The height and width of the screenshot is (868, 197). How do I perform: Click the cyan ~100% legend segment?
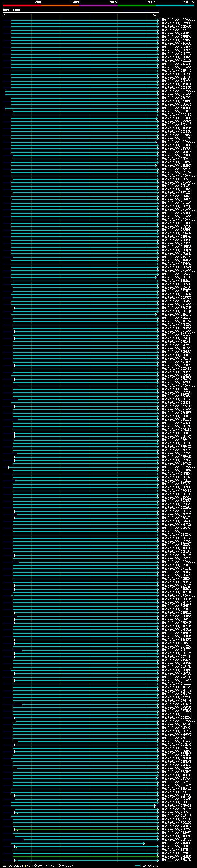[x=175, y=6]
